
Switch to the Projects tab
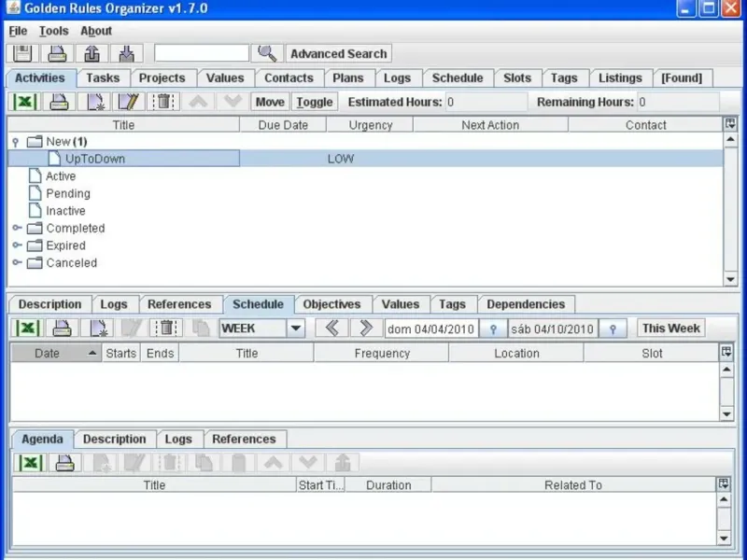162,78
